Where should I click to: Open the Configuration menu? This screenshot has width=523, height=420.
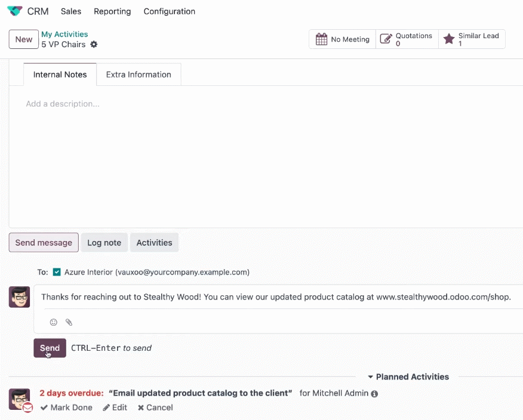pyautogui.click(x=170, y=11)
